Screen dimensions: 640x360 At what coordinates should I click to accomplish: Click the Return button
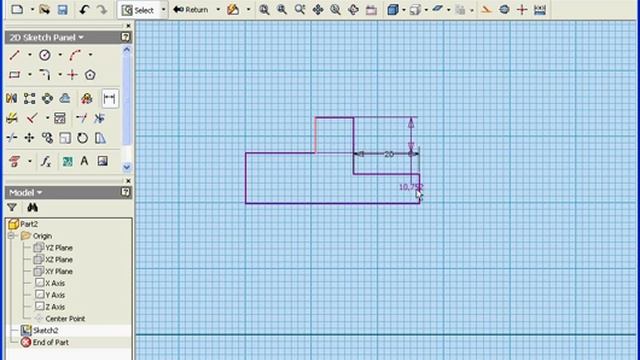(191, 10)
